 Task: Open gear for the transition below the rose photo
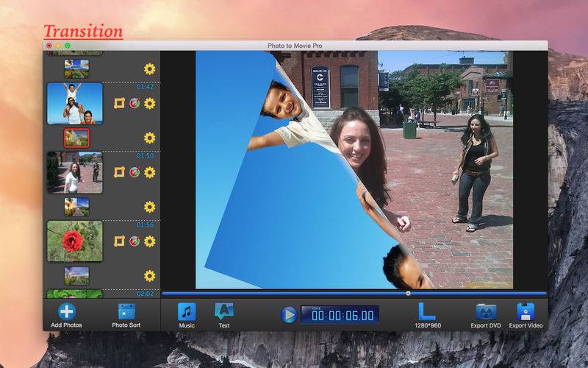(x=150, y=276)
